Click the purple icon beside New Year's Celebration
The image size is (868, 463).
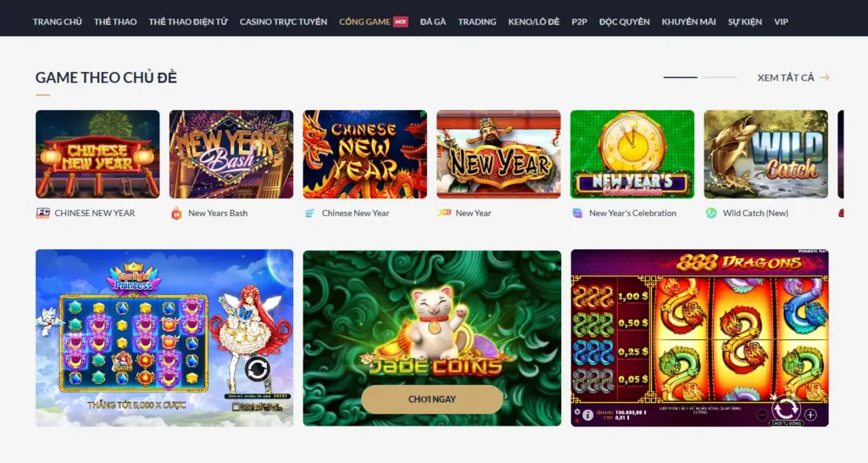(x=577, y=213)
